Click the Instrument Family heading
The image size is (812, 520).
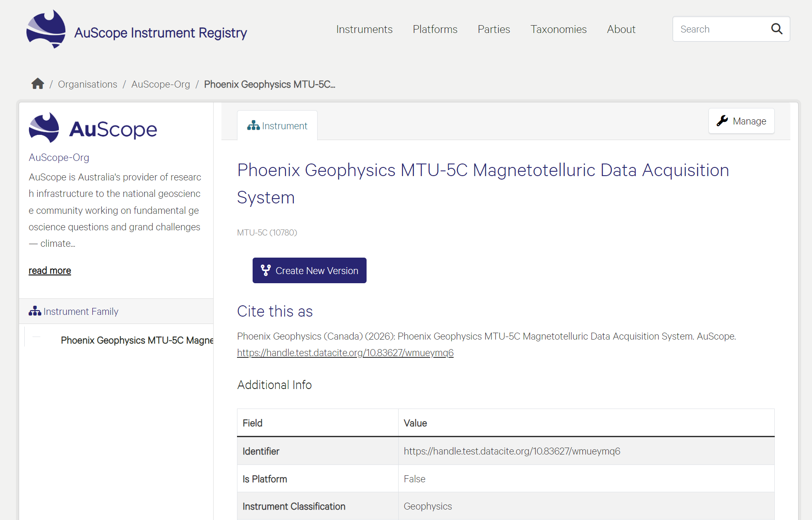(x=81, y=311)
